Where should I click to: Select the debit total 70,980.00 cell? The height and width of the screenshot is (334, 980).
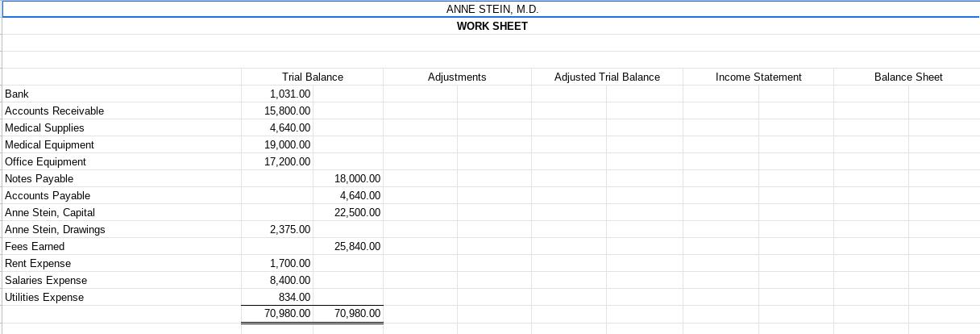[277, 313]
